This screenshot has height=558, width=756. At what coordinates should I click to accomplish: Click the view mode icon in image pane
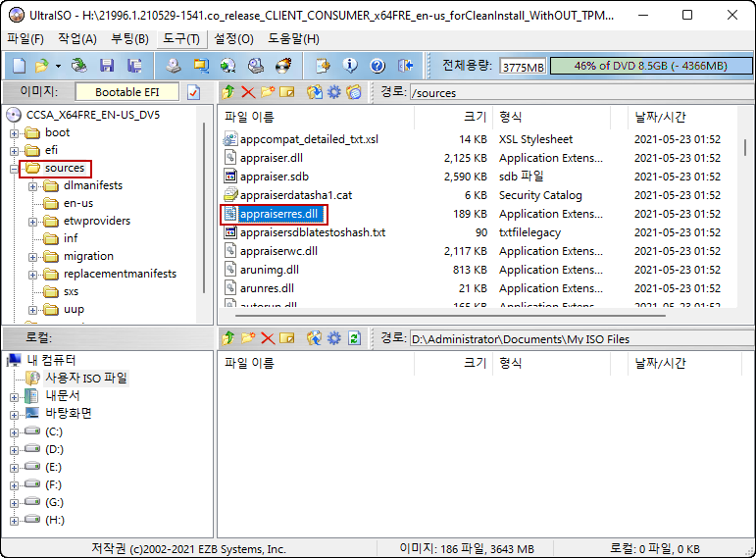point(354,91)
